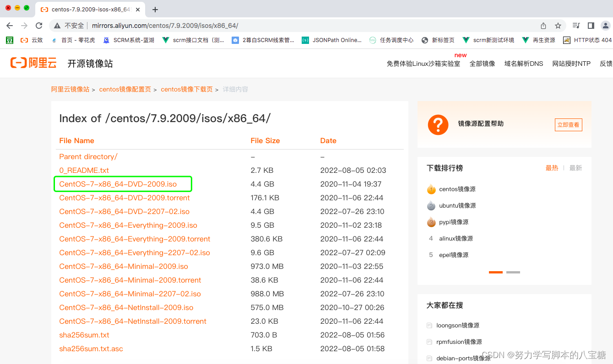The height and width of the screenshot is (364, 613).
Task: Open the 2尊白SCRM线索管 bookmark
Action: (x=263, y=40)
